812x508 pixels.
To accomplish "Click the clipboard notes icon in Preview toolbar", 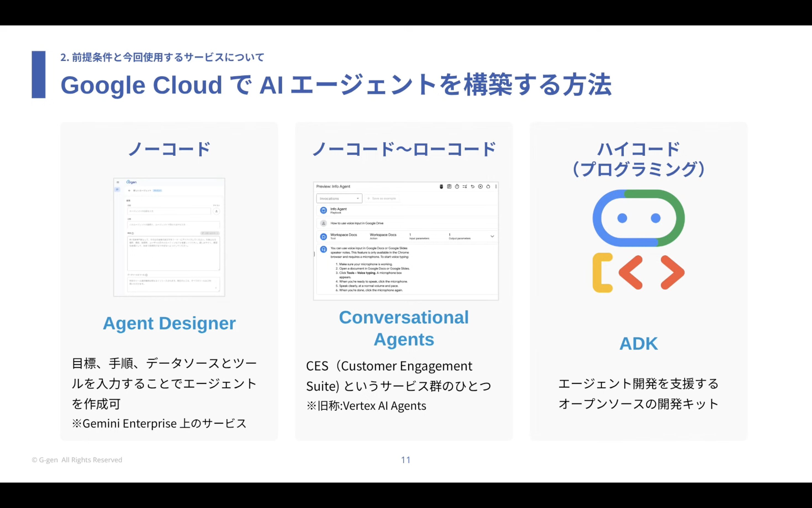I will [x=449, y=187].
